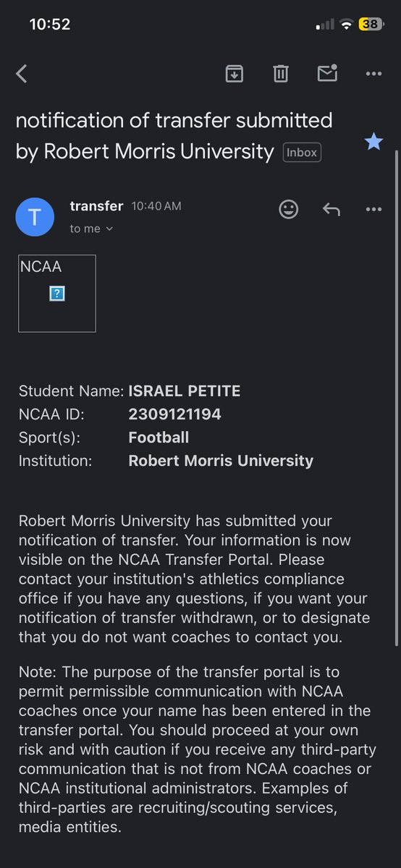401x868 pixels.
Task: Tap the broken NCAA image placeholder
Action: click(57, 294)
